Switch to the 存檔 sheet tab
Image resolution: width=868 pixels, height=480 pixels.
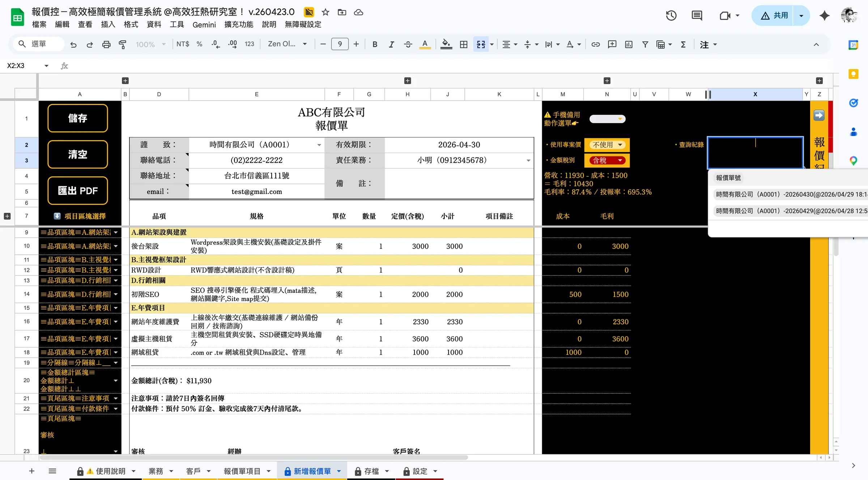[x=371, y=471]
